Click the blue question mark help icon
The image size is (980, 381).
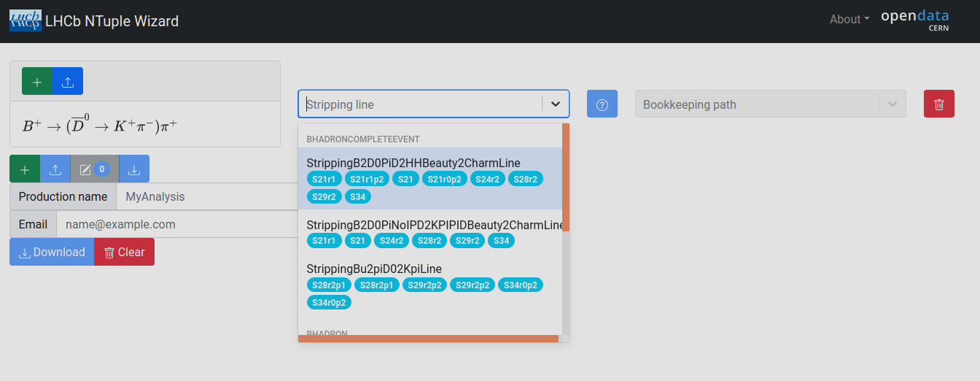click(x=602, y=104)
